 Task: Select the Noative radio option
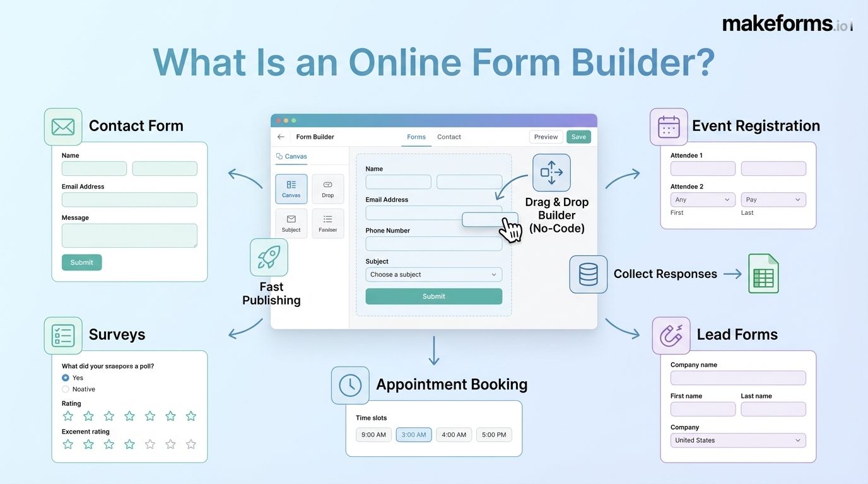pyautogui.click(x=65, y=389)
